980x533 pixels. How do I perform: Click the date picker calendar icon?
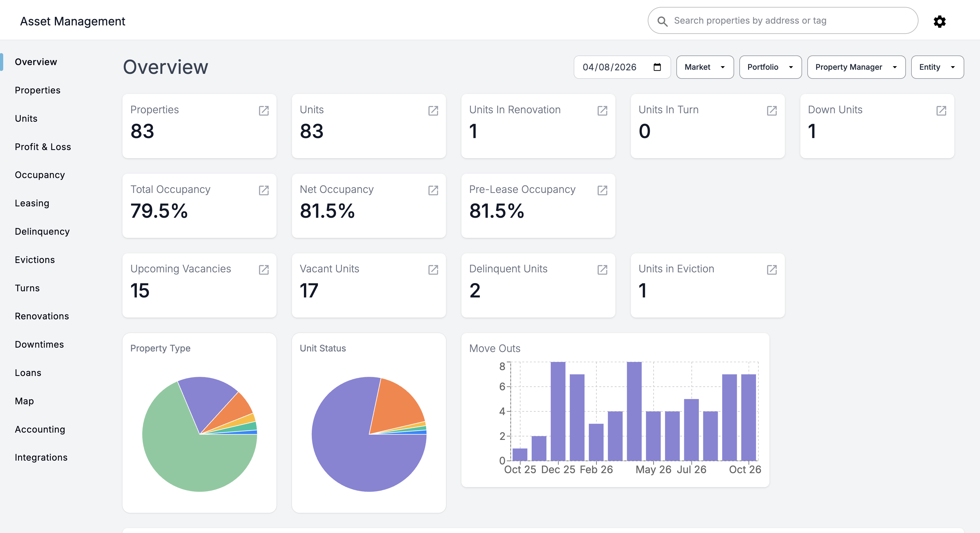tap(657, 67)
